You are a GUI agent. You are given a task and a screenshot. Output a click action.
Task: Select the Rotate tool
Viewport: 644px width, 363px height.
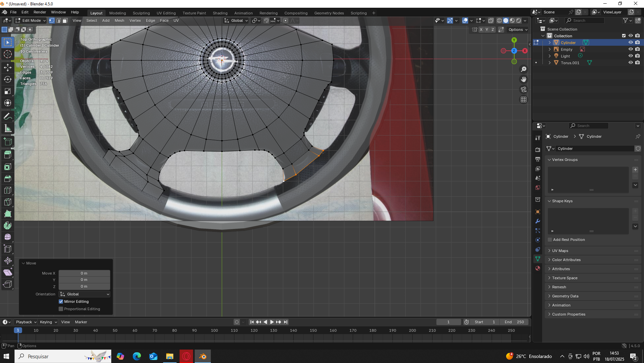click(8, 79)
